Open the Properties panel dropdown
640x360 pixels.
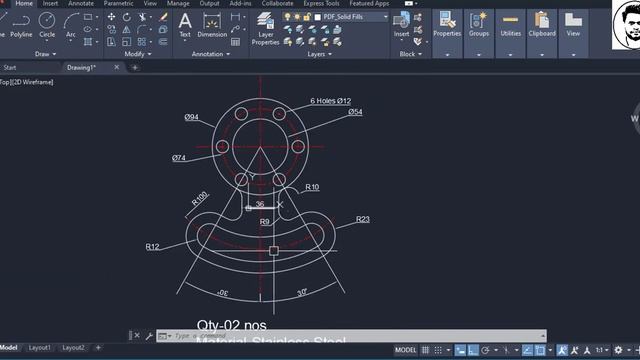pyautogui.click(x=447, y=55)
